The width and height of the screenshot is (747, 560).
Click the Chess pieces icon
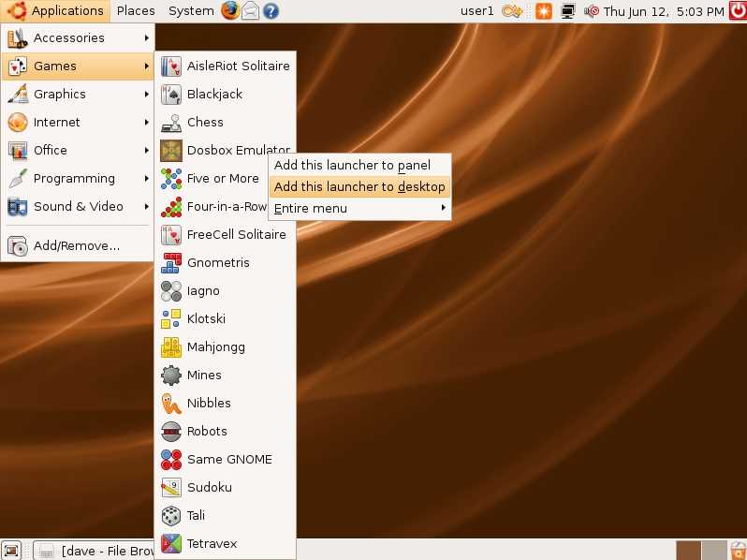point(170,122)
